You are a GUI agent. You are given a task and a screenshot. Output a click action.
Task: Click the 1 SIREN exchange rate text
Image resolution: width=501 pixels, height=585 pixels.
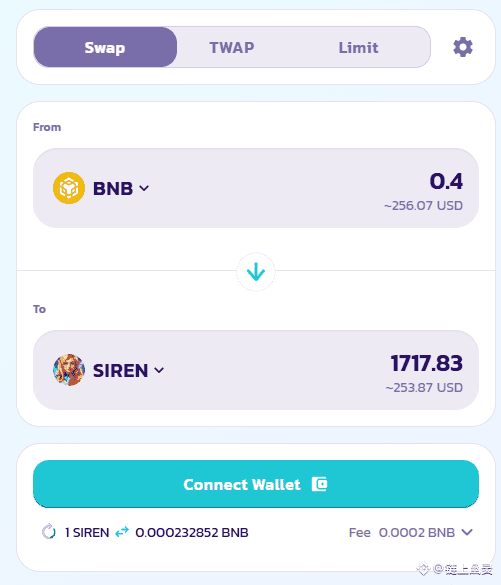pos(87,532)
